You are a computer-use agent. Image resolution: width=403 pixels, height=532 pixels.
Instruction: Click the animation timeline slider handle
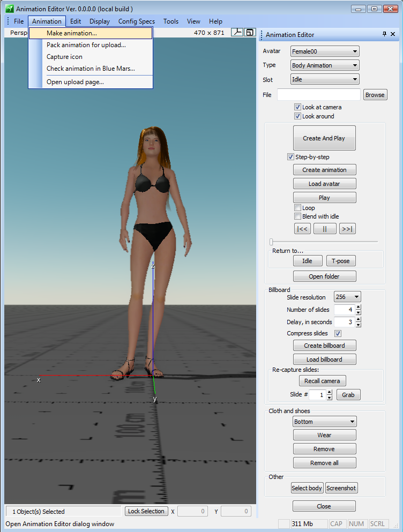pyautogui.click(x=271, y=242)
